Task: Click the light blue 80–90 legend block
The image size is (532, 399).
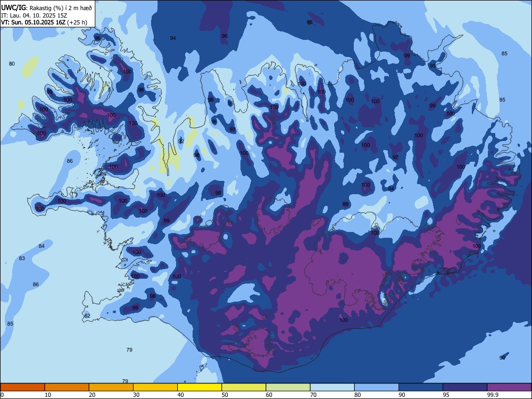Action: click(377, 387)
